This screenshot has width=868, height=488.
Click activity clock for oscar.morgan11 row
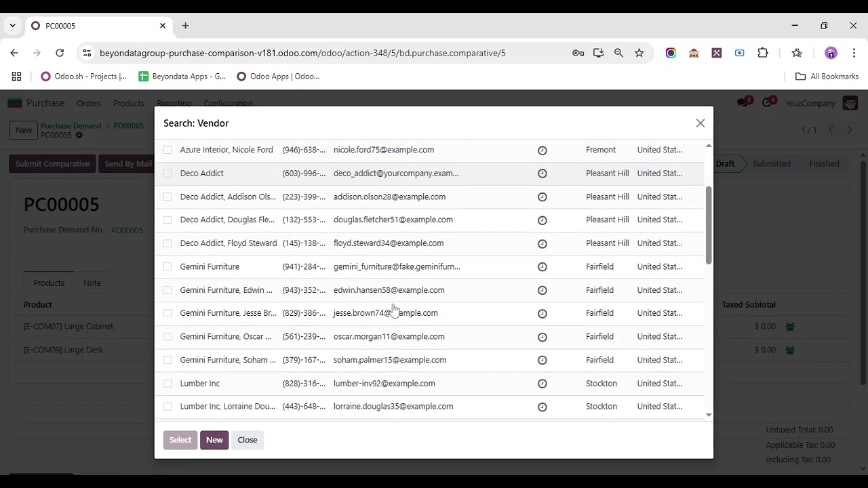pyautogui.click(x=542, y=337)
